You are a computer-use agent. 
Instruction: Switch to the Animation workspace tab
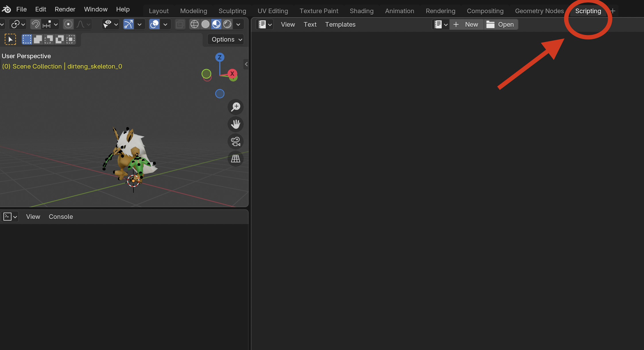pos(399,11)
